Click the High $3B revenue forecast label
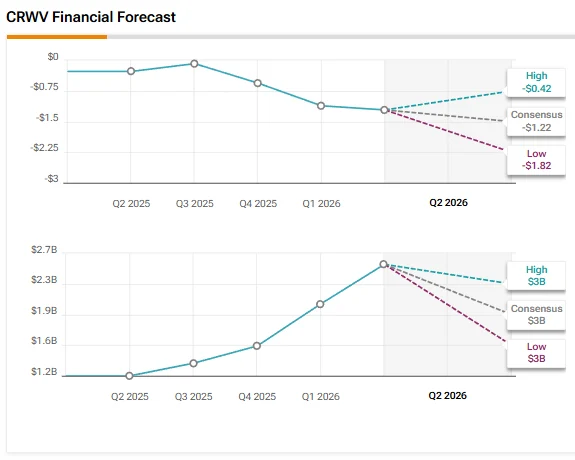The width and height of the screenshot is (575, 460). (x=536, y=276)
